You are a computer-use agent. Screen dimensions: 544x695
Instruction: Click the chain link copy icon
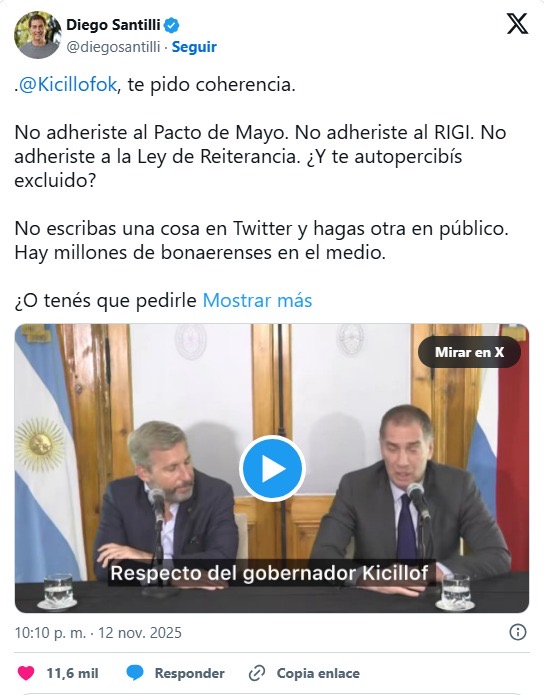(257, 673)
